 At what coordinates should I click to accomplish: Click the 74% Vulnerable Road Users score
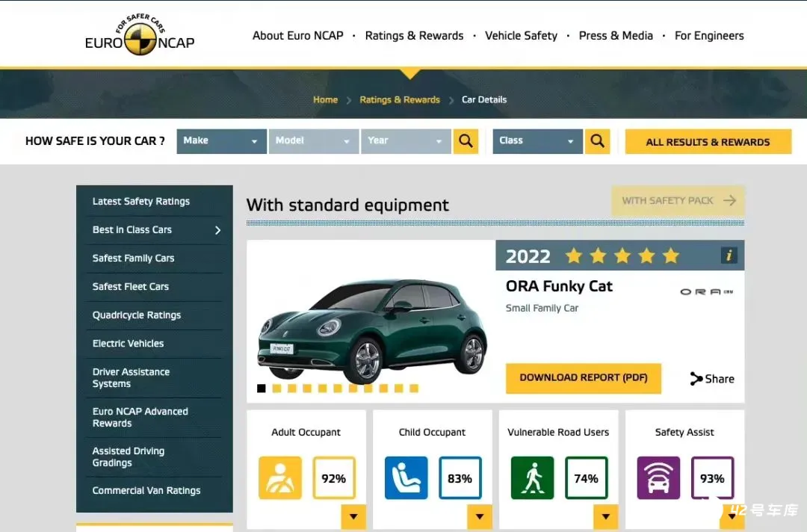(x=587, y=478)
